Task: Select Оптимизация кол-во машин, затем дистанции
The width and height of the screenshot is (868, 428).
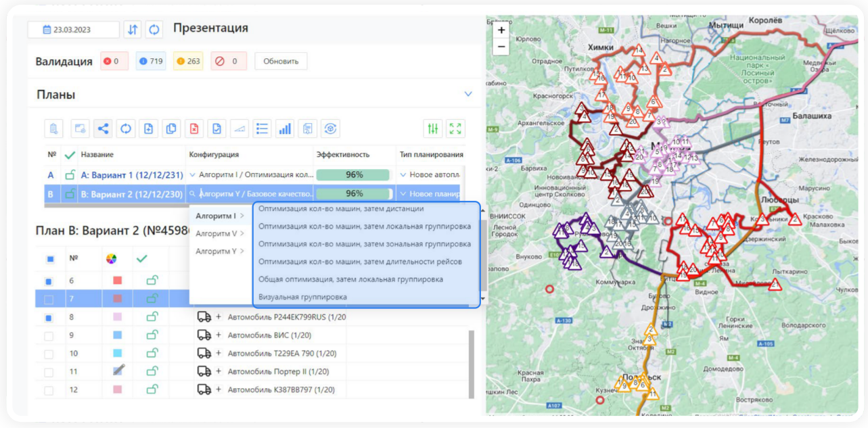Action: coord(341,208)
